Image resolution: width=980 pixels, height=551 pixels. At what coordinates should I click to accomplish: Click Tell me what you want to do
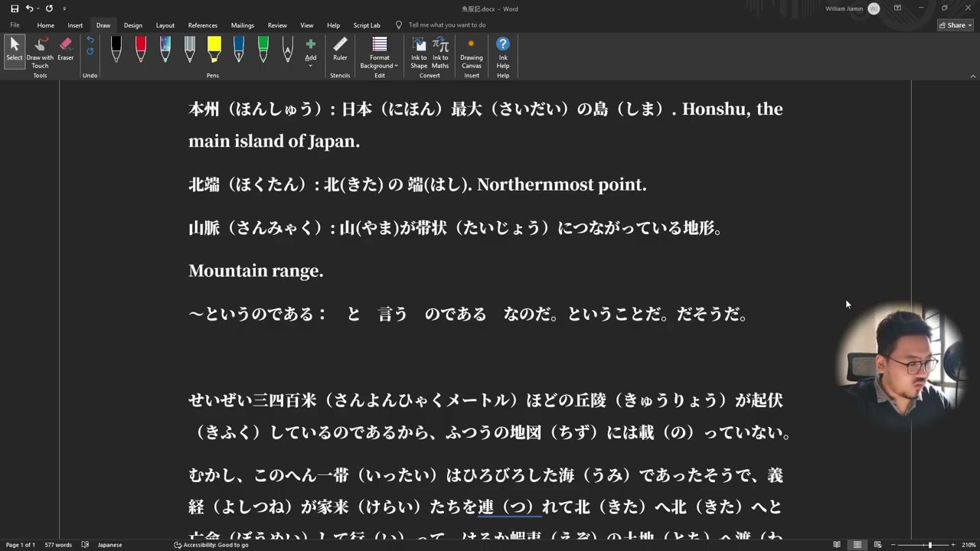(447, 25)
